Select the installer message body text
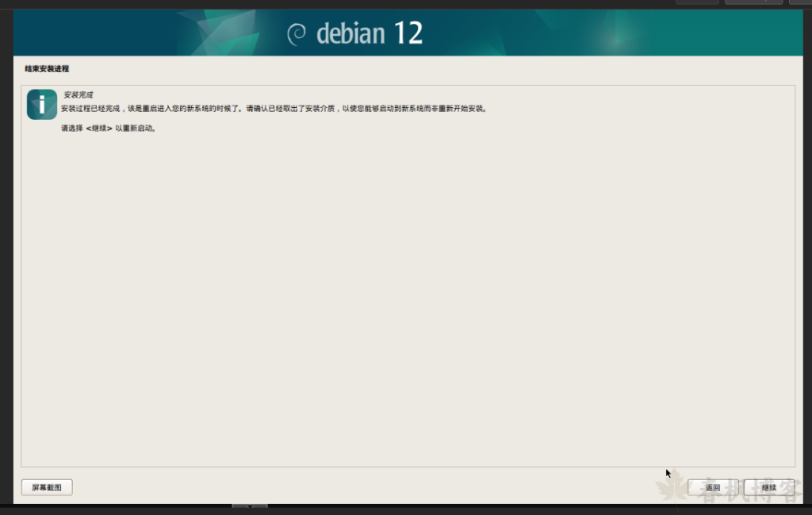Image resolution: width=812 pixels, height=515 pixels. tap(278, 109)
